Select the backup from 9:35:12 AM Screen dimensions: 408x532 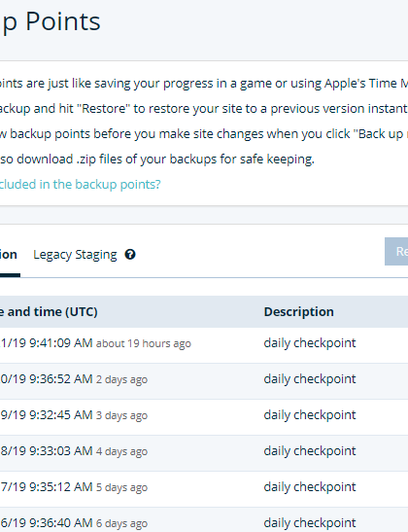tap(204, 489)
